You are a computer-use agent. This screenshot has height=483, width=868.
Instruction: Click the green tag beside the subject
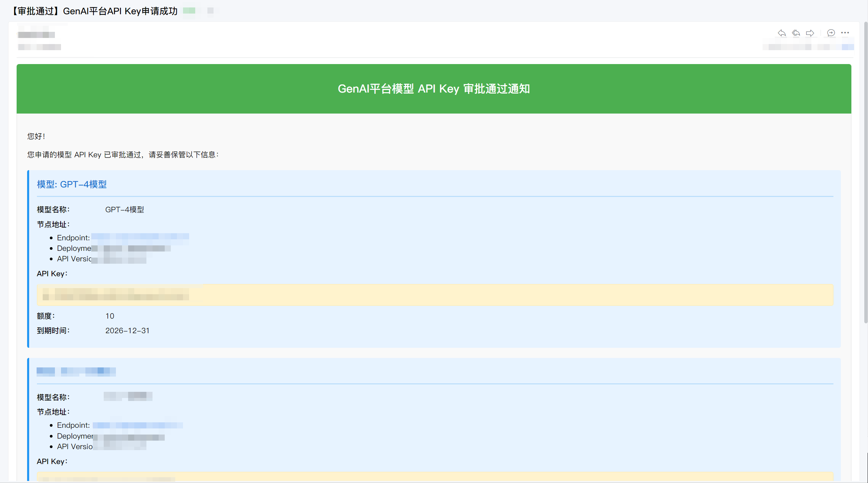[189, 11]
